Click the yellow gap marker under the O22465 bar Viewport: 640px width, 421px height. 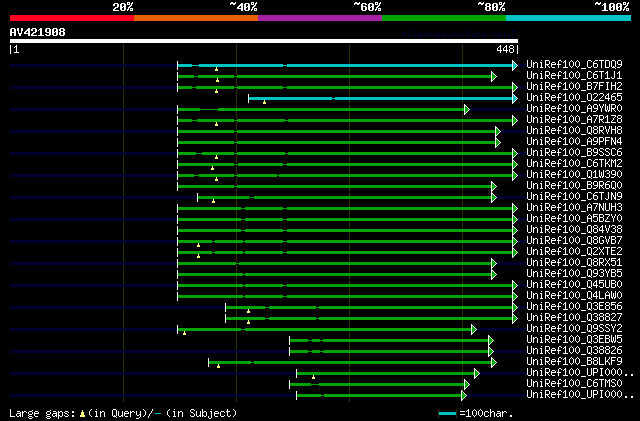click(x=264, y=102)
